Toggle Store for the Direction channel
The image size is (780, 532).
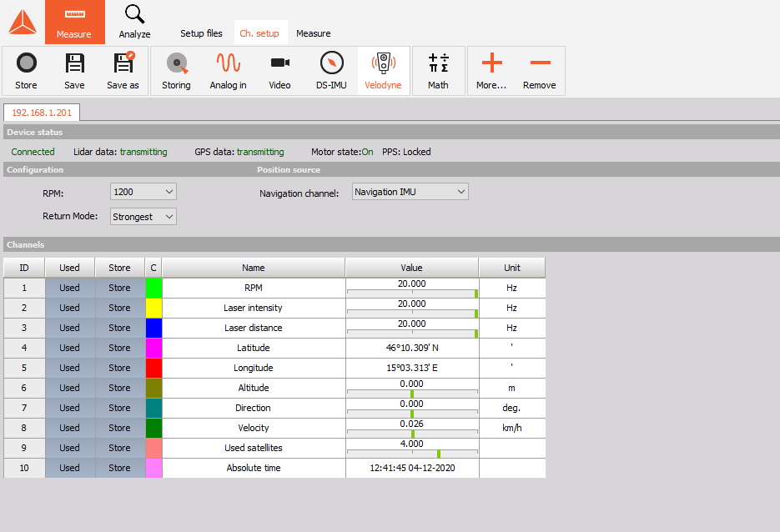tap(120, 408)
